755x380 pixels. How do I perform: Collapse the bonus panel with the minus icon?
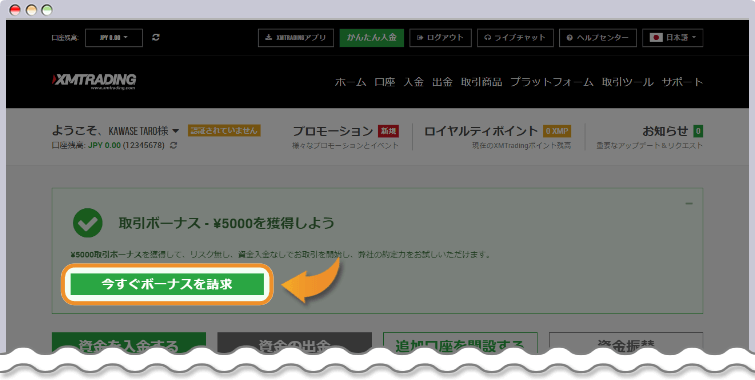pos(689,203)
